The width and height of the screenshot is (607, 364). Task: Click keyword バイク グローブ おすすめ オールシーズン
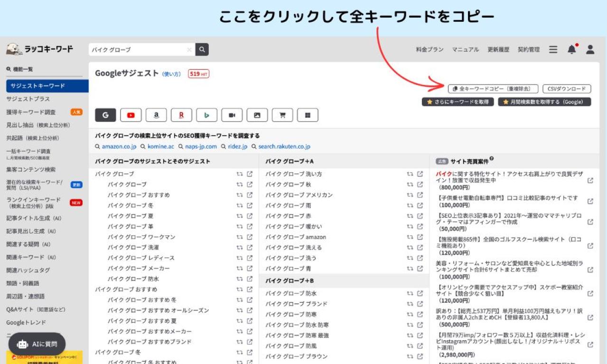point(158,310)
